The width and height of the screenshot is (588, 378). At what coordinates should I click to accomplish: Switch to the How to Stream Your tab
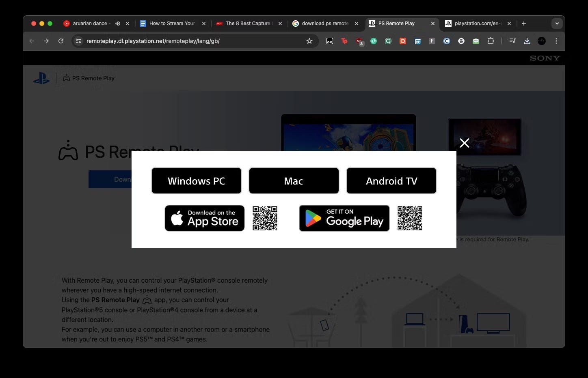click(x=171, y=23)
